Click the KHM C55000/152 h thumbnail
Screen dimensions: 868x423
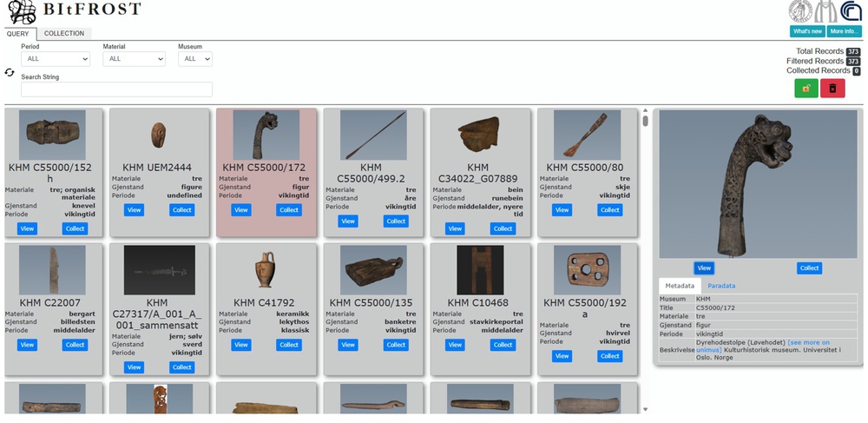53,135
